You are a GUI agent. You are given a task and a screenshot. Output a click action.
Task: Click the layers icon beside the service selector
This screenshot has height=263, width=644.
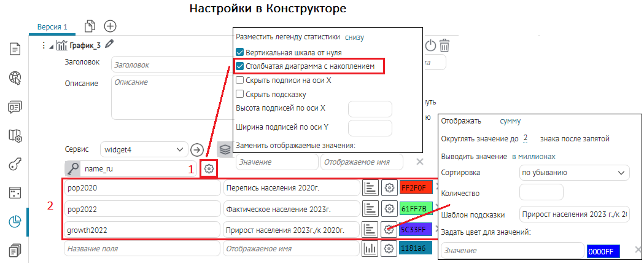[x=225, y=149]
